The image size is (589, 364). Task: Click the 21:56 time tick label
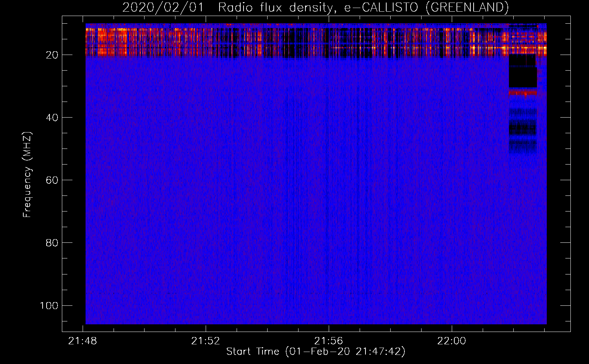pos(328,341)
